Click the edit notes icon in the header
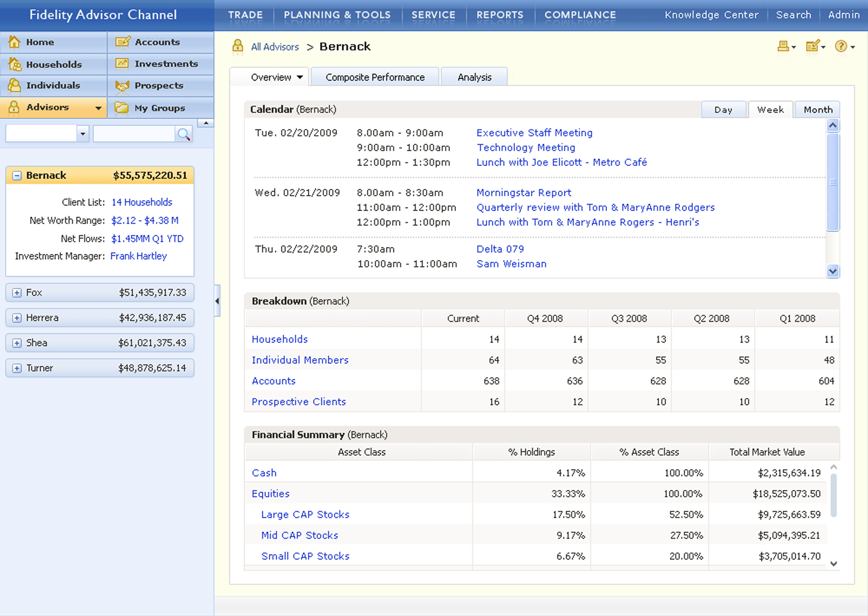This screenshot has height=616, width=868. (812, 46)
